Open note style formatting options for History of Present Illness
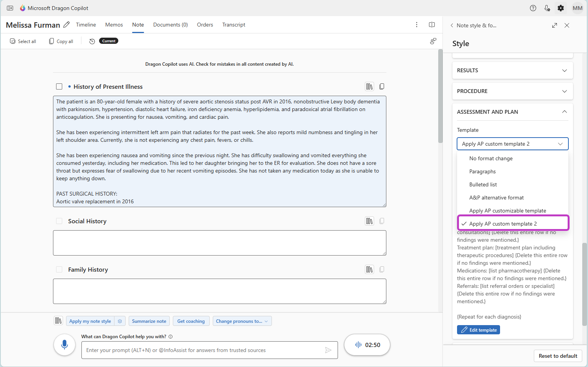Image resolution: width=588 pixels, height=367 pixels. (369, 86)
